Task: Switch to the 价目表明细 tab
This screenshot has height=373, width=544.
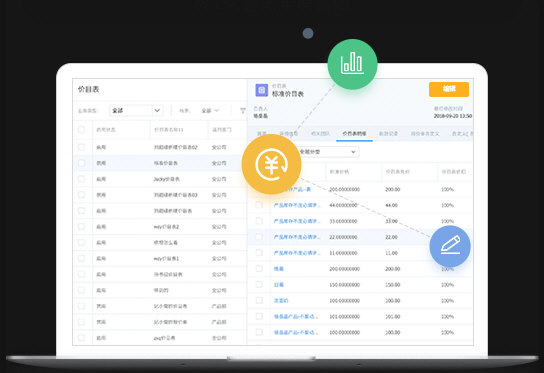Action: coord(354,134)
